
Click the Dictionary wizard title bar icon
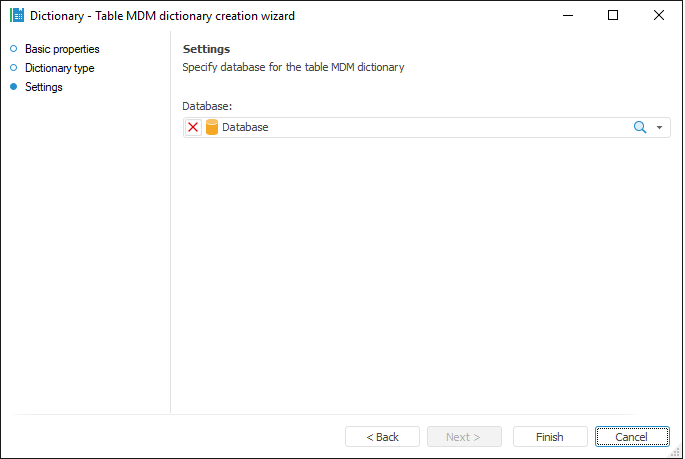pos(16,16)
